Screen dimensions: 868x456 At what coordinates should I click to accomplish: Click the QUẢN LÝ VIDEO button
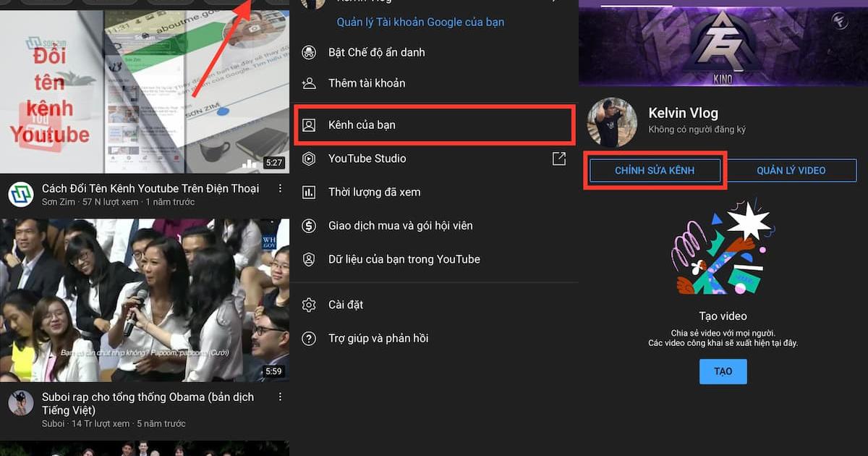[x=791, y=170]
